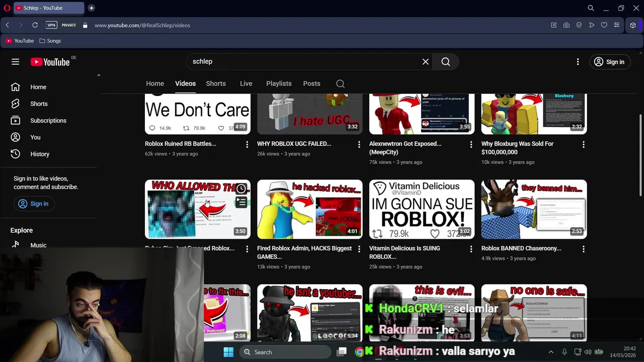644x362 pixels.
Task: Open YouTube settings three-dot menu
Action: click(x=578, y=62)
